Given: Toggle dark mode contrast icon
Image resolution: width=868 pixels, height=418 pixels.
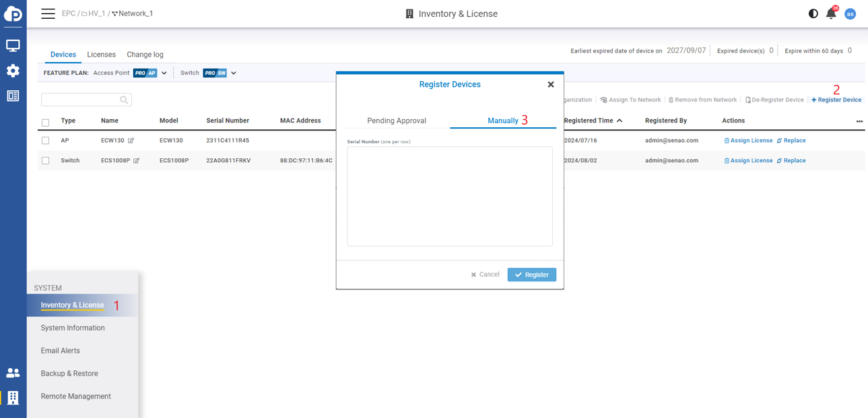Looking at the screenshot, I should tap(813, 13).
